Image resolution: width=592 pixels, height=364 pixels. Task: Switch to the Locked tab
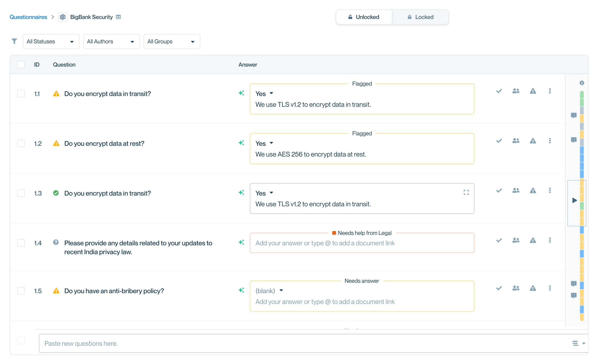(420, 17)
